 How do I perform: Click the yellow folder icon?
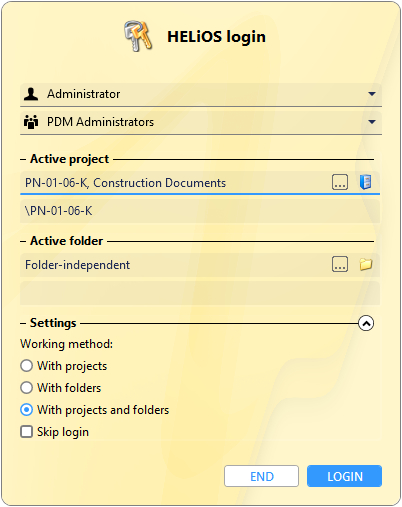tap(366, 265)
